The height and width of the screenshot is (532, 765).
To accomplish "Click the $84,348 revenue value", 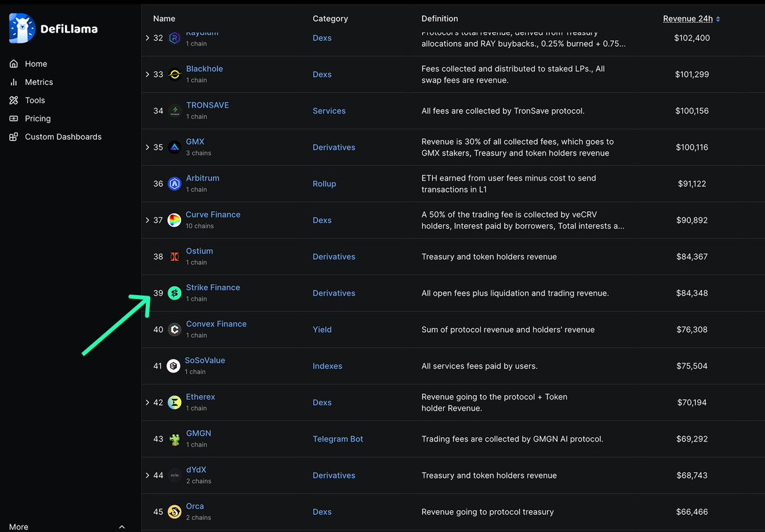I will 692,293.
